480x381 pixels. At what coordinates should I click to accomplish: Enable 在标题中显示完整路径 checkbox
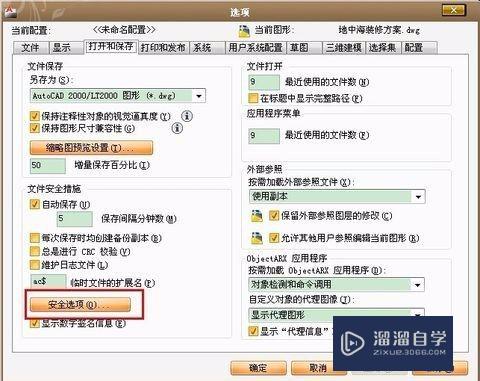pos(253,98)
